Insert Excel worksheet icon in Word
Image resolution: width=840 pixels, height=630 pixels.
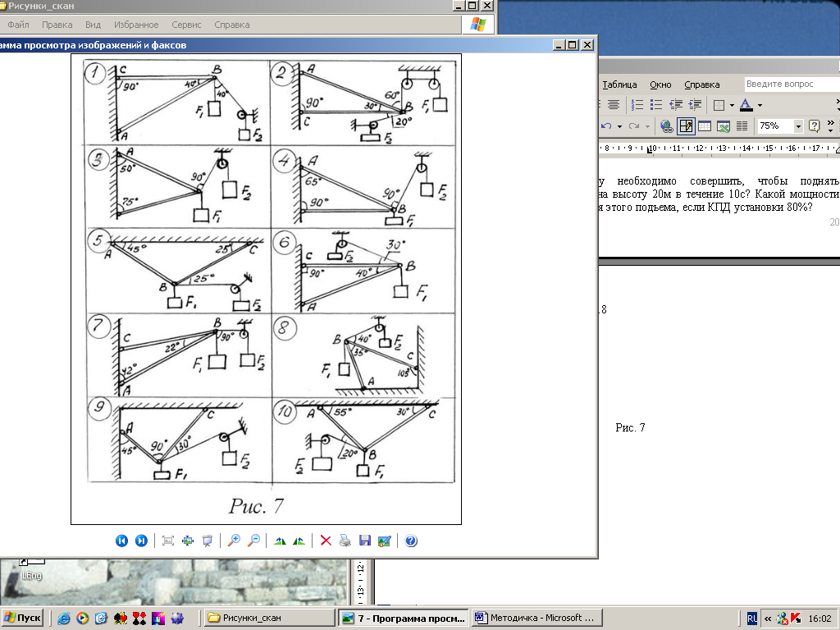[724, 126]
